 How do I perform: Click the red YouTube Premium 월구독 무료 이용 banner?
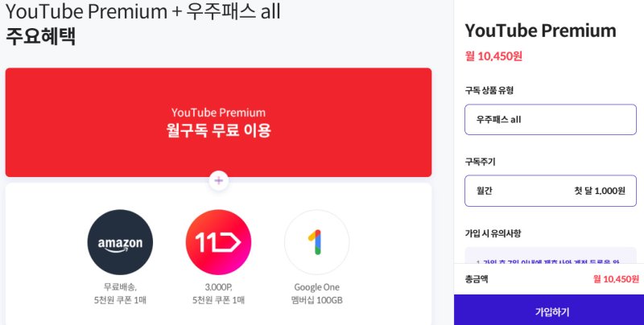[218, 122]
